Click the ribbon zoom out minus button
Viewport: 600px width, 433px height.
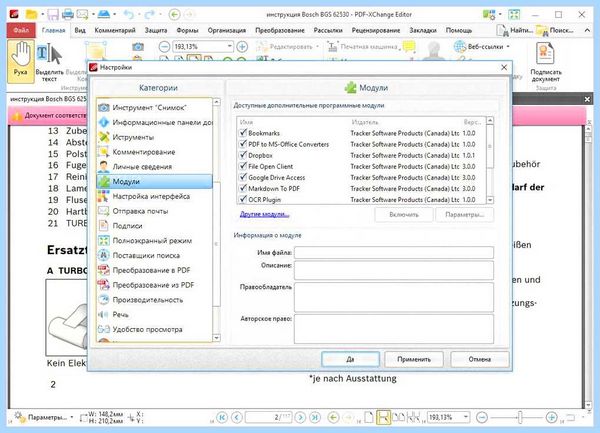164,47
